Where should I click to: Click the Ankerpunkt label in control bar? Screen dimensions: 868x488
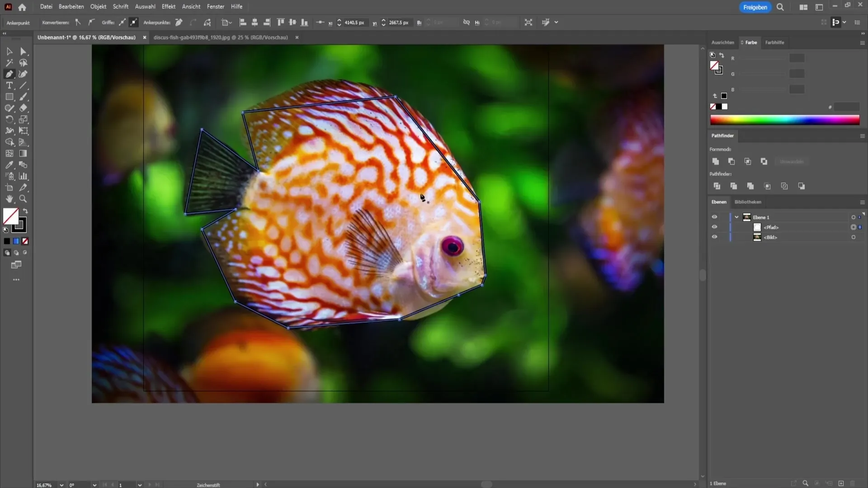click(x=18, y=23)
